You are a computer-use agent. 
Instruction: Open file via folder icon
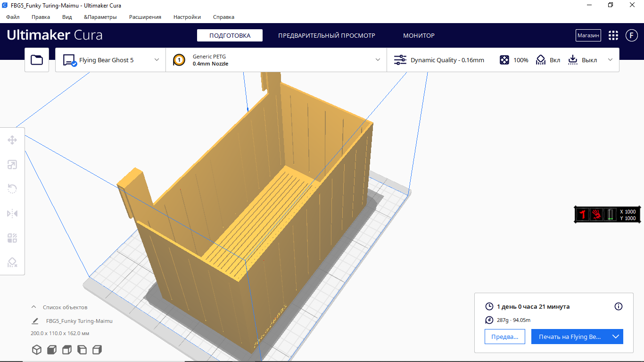click(37, 60)
